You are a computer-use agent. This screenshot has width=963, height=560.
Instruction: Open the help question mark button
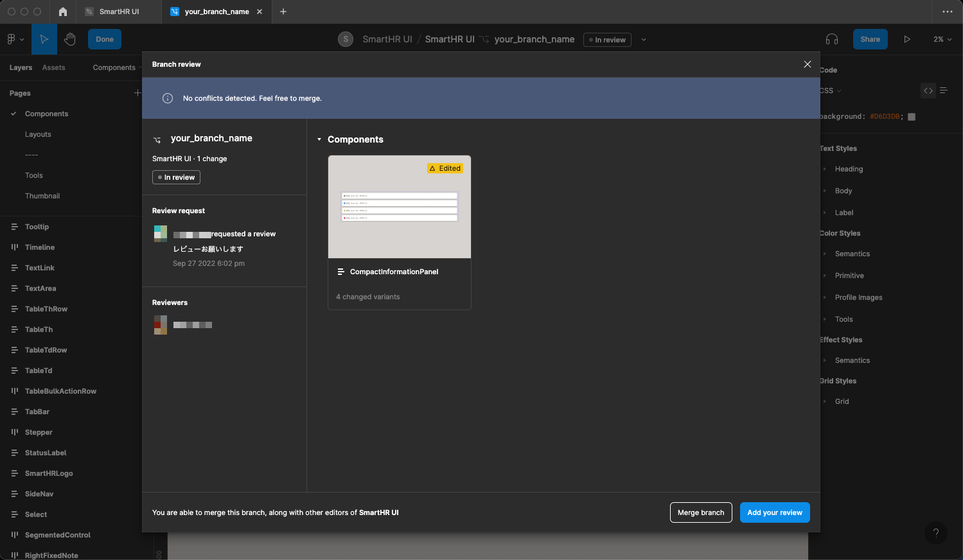935,532
